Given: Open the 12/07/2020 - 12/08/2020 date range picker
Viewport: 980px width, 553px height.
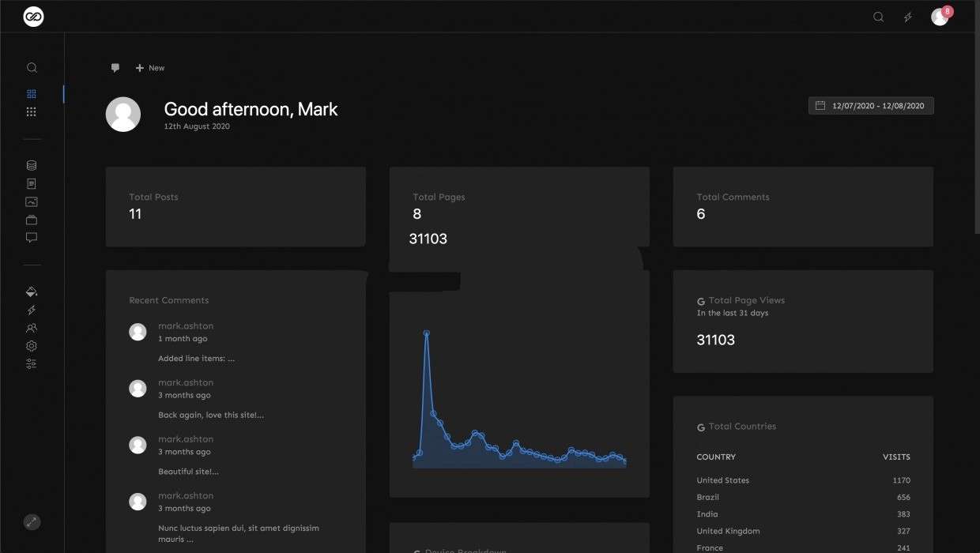Looking at the screenshot, I should pyautogui.click(x=871, y=106).
